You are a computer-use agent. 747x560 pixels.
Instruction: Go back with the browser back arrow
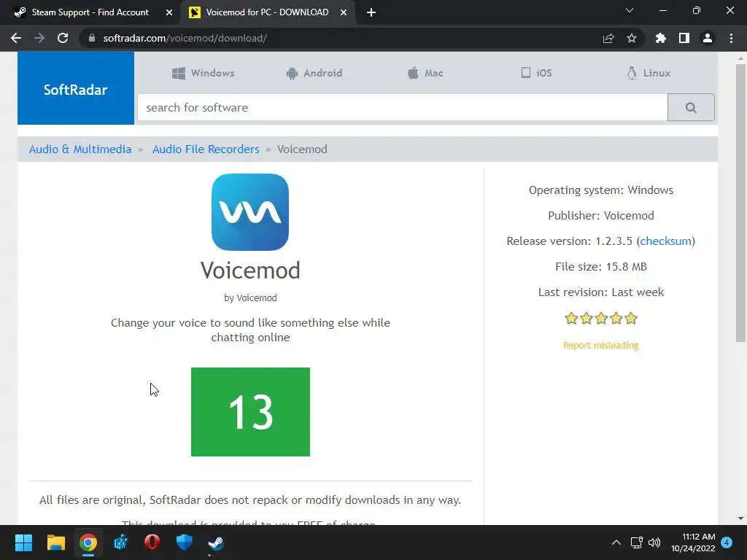click(x=16, y=38)
